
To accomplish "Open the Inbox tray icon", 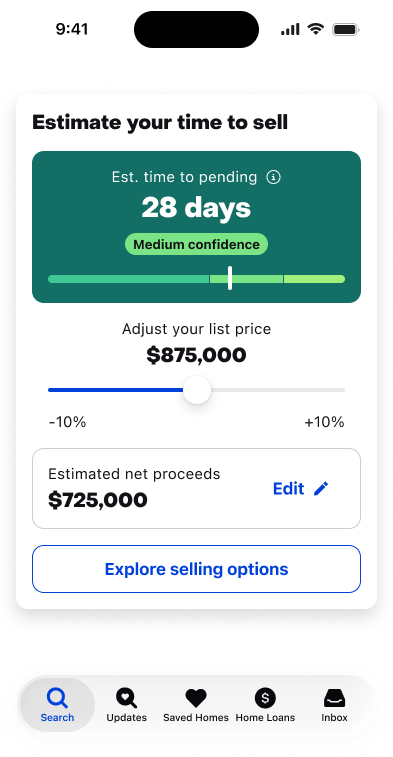I will (334, 698).
